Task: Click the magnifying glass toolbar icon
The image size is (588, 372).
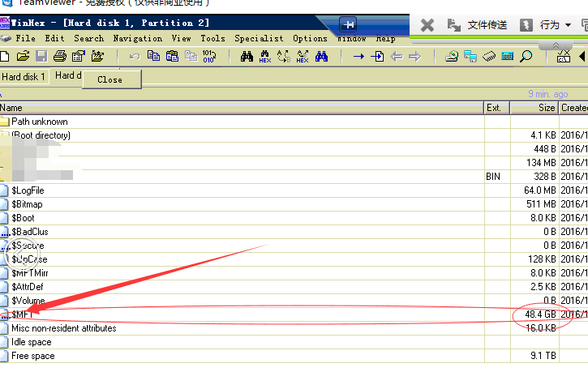Action: click(x=526, y=56)
